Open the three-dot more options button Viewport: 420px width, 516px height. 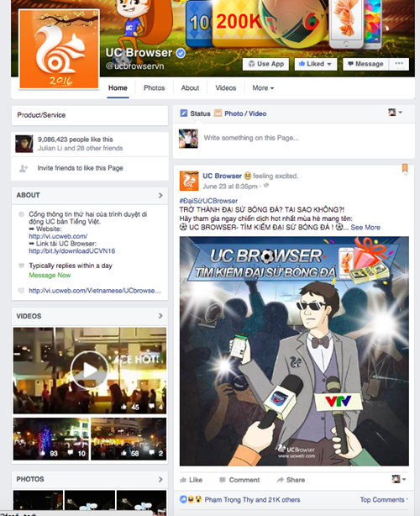click(399, 64)
